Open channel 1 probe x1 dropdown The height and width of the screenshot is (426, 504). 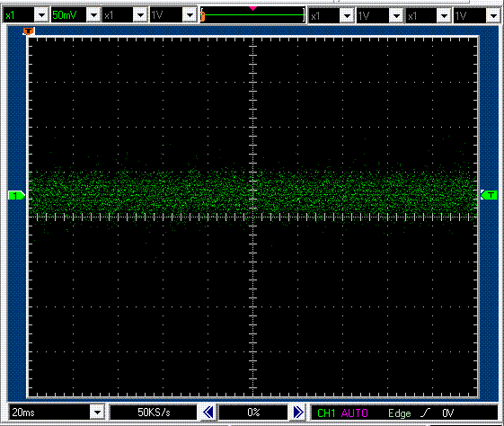pos(41,15)
